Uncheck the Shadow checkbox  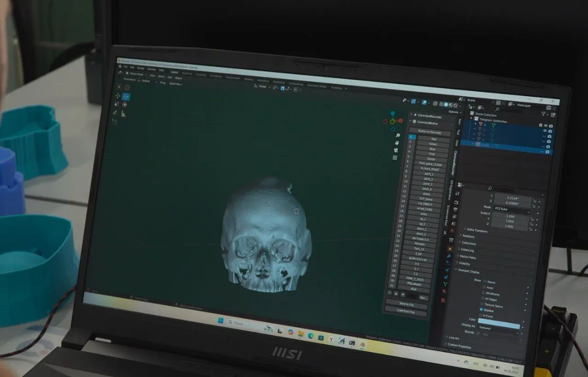(481, 310)
